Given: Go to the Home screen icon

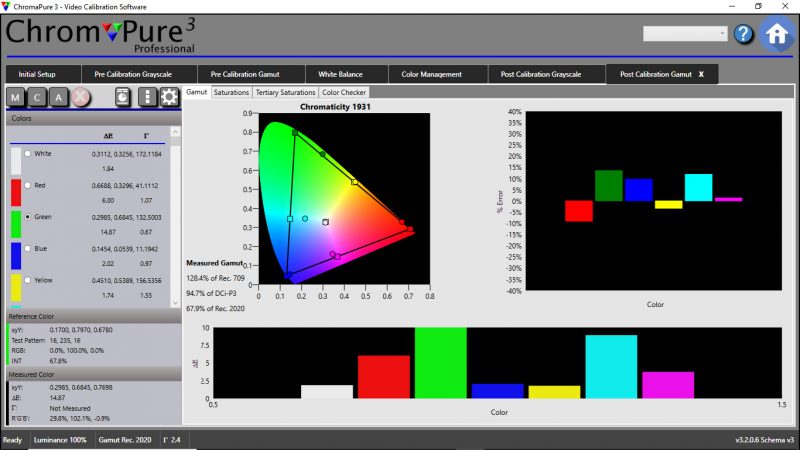Looking at the screenshot, I should [777, 34].
